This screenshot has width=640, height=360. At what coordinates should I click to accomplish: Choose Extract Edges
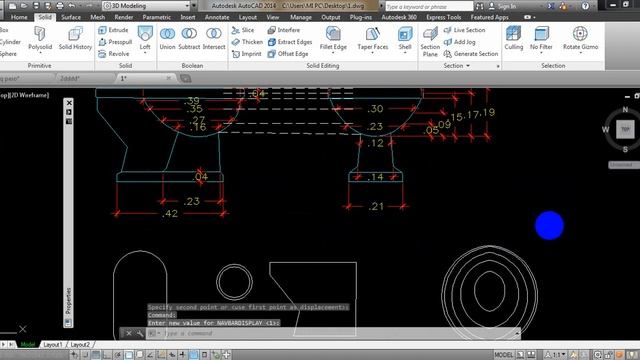coord(290,42)
